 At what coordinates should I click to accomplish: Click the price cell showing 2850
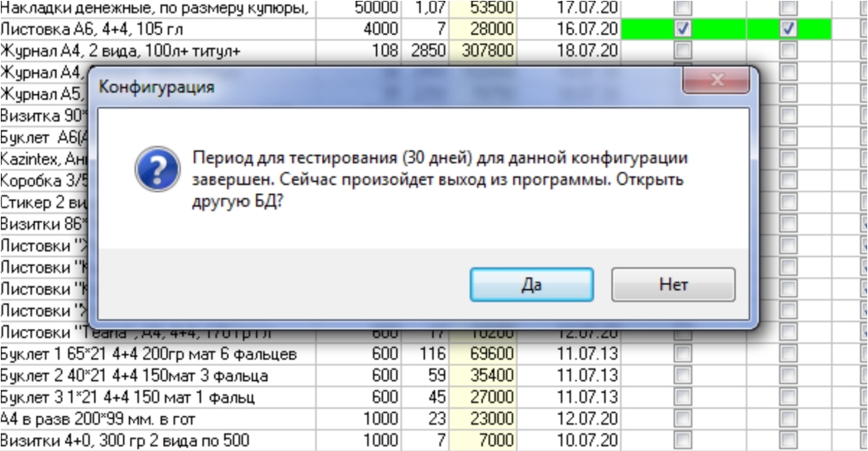pos(427,51)
